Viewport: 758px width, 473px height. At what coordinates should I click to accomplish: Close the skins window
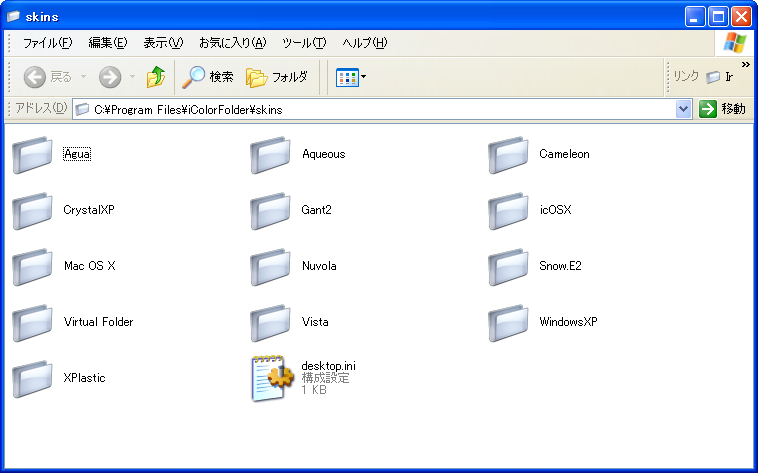pyautogui.click(x=741, y=17)
